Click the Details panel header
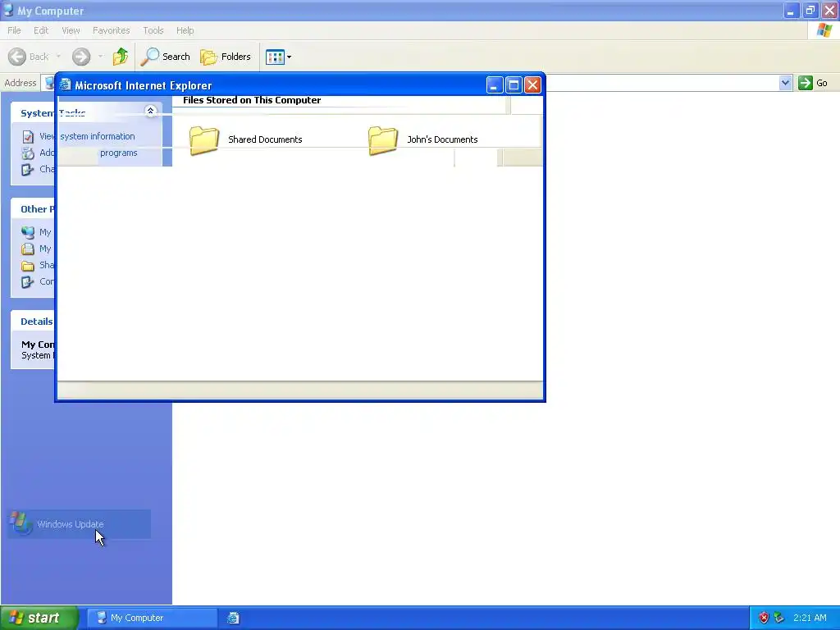The image size is (840, 630). pyautogui.click(x=33, y=322)
